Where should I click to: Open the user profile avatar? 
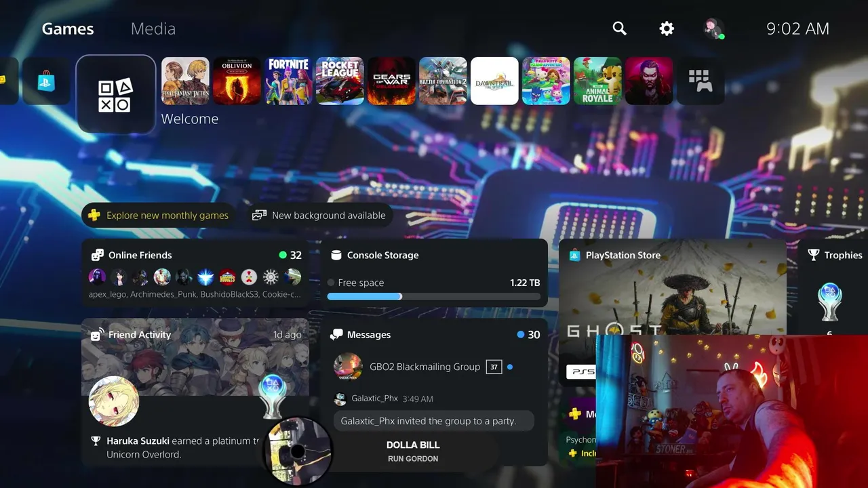[713, 28]
